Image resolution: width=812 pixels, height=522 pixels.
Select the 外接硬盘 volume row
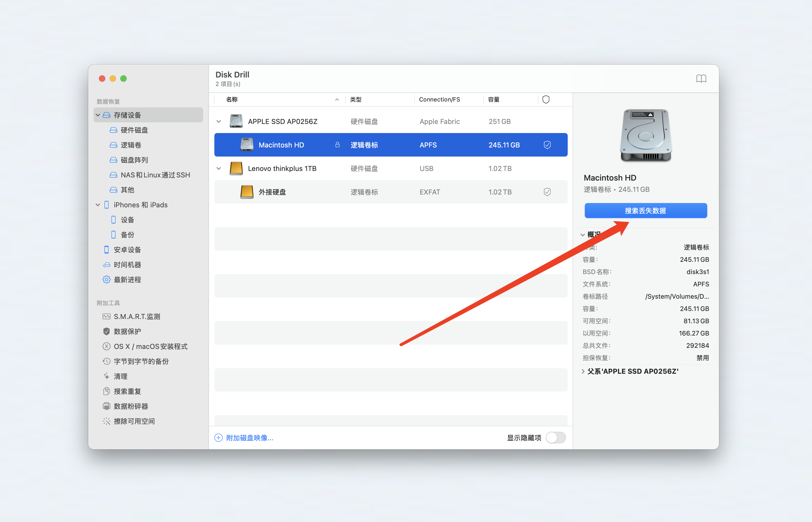(x=390, y=192)
